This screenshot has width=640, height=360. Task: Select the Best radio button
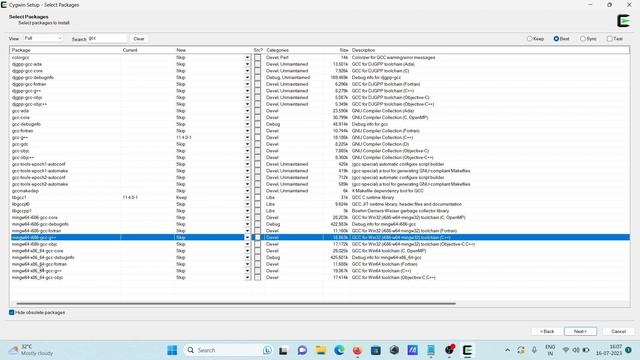pos(556,39)
